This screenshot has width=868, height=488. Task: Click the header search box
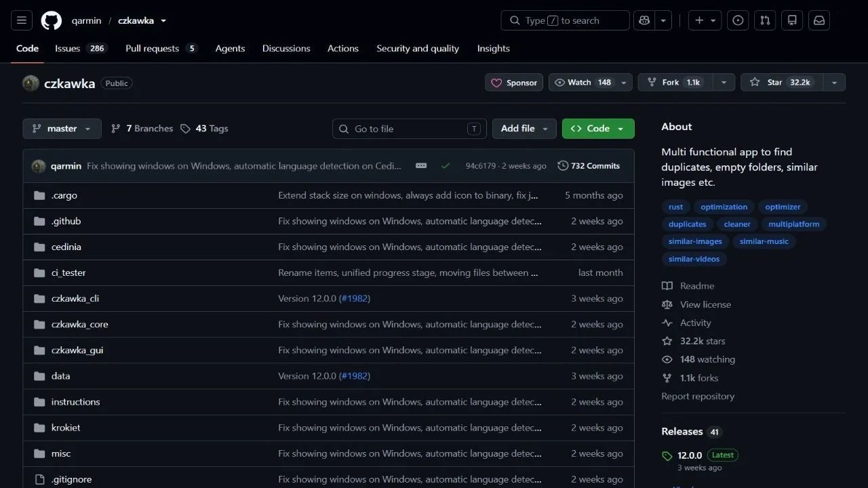click(566, 20)
